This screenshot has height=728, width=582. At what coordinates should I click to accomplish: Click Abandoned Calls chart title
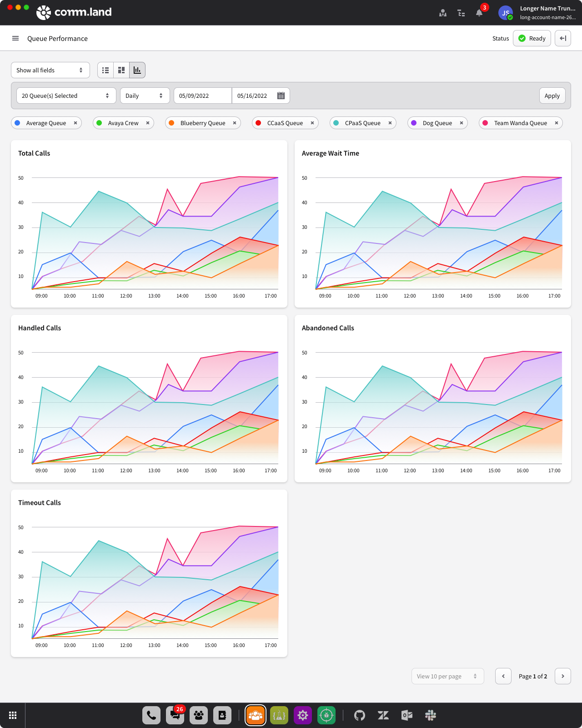point(328,328)
